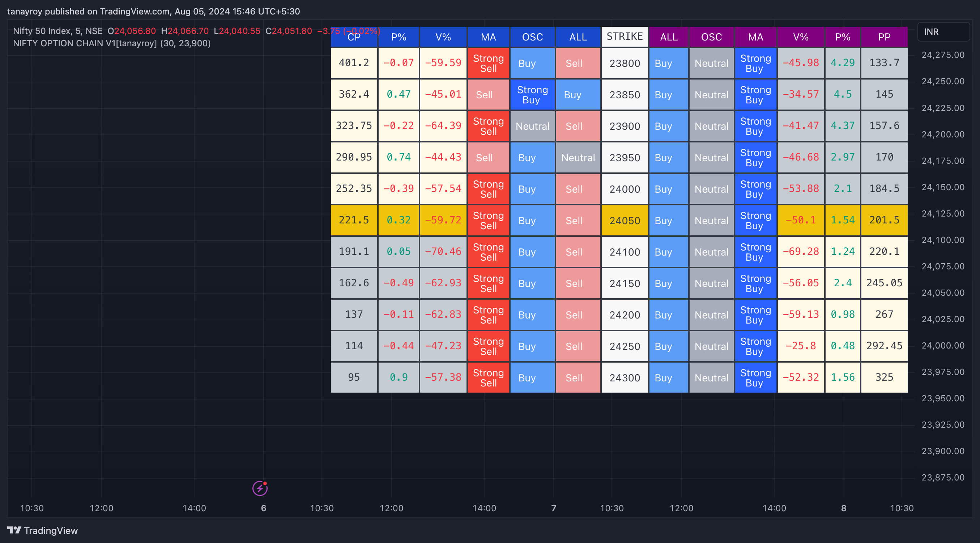Click the 162.6 call price cell
Image resolution: width=980 pixels, height=543 pixels.
[354, 283]
